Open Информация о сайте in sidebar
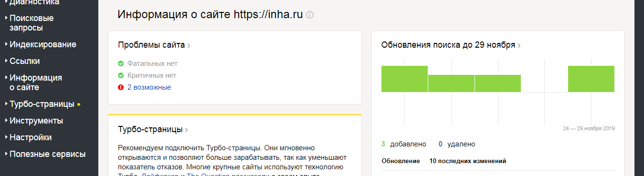The height and width of the screenshot is (176, 644). coord(33,83)
